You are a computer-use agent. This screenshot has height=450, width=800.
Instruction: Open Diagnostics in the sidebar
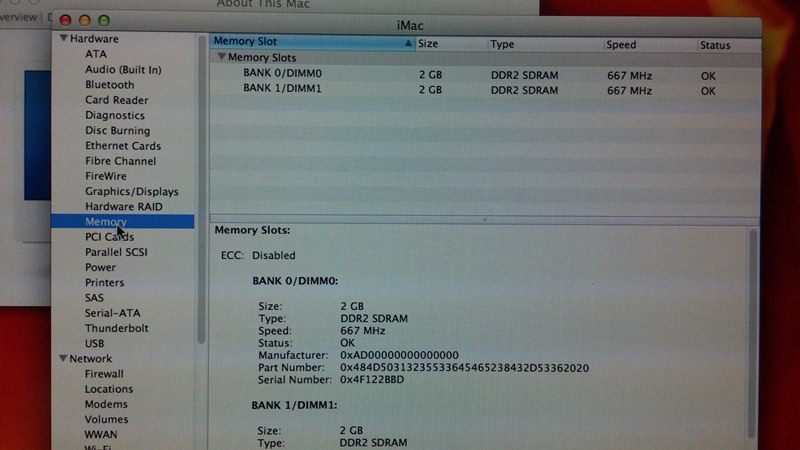click(115, 115)
